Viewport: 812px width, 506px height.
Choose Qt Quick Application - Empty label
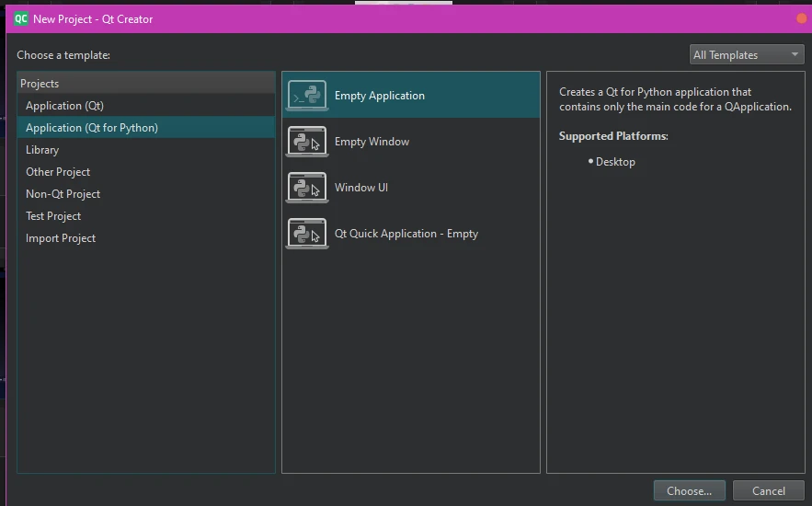pyautogui.click(x=406, y=234)
